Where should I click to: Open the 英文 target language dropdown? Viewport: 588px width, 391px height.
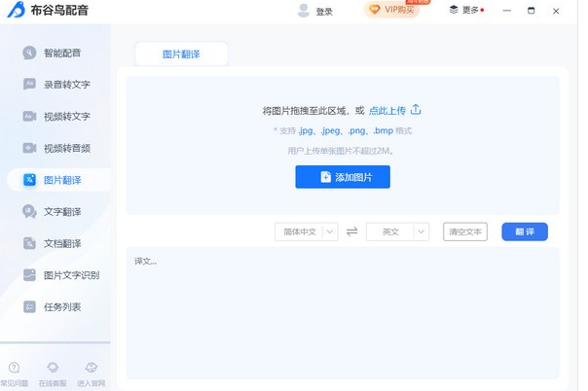[x=397, y=231]
